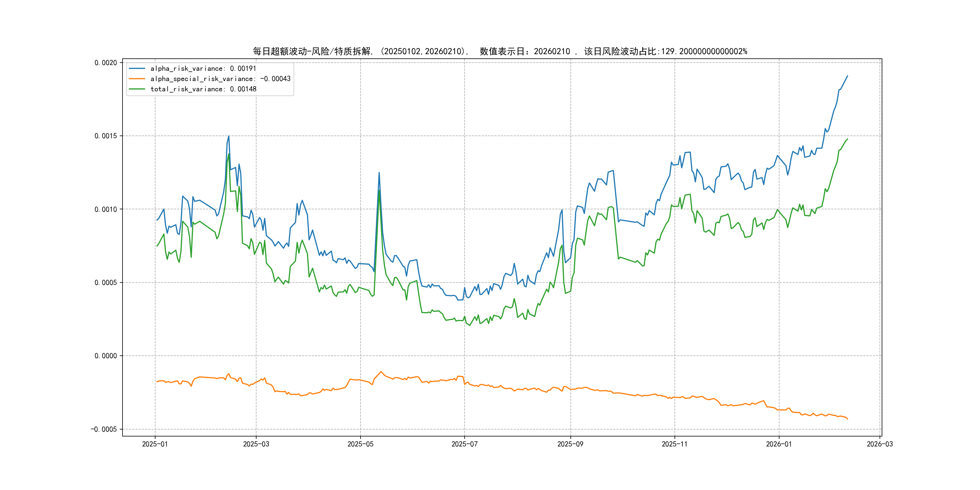
Task: Click the 0.0020 y-axis tick label
Action: click(106, 63)
